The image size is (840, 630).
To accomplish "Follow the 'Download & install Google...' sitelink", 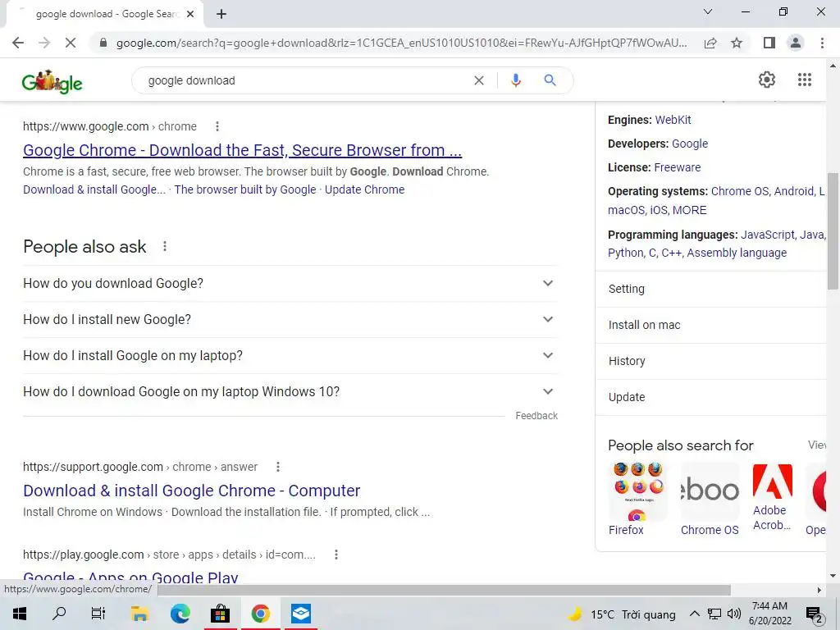I will click(x=94, y=189).
